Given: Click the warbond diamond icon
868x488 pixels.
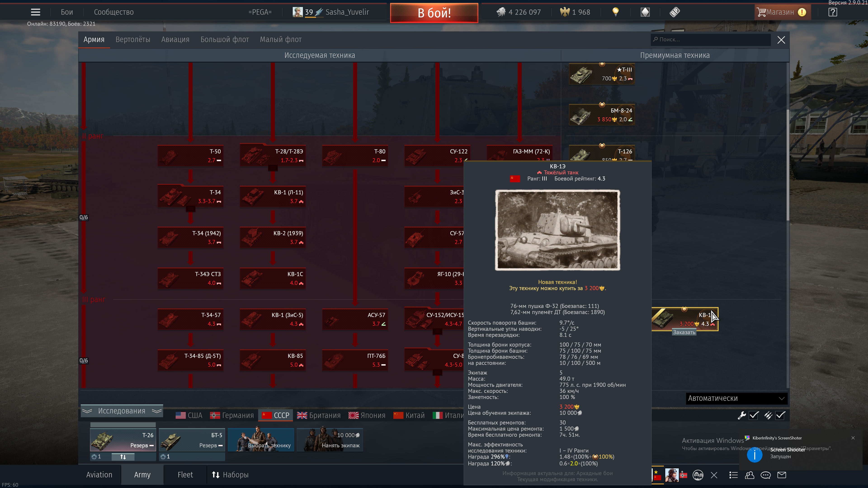Looking at the screenshot, I should click(x=645, y=12).
